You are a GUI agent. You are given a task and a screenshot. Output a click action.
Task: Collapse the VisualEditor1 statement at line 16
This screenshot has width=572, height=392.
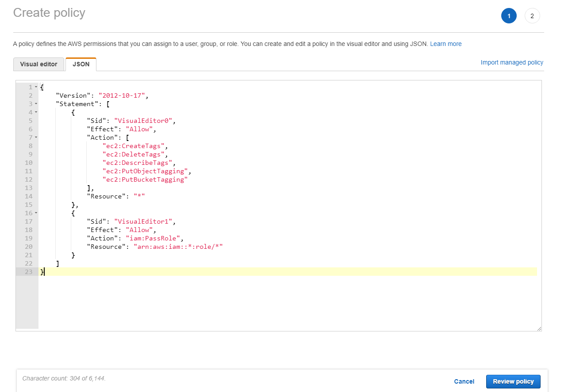[x=35, y=213]
